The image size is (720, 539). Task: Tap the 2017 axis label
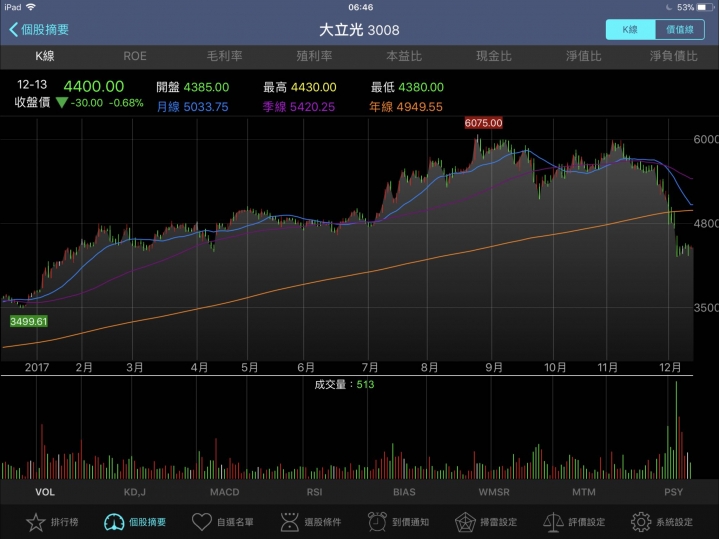click(37, 367)
